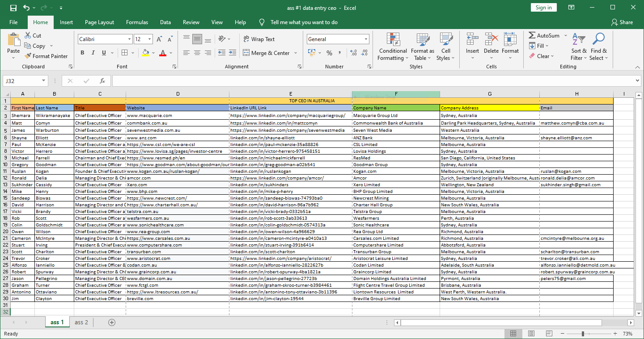The image size is (644, 339).
Task: Open the Insert tab
Action: click(x=66, y=22)
